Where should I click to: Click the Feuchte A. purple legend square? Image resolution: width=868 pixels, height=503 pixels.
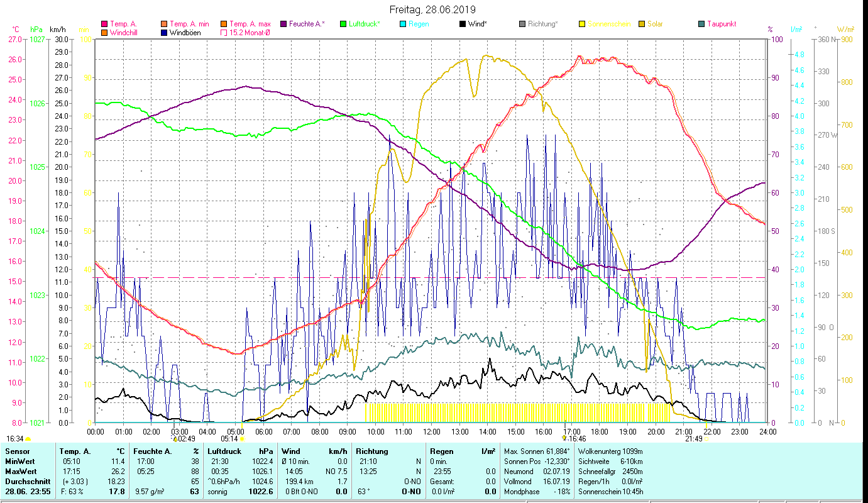tap(283, 24)
